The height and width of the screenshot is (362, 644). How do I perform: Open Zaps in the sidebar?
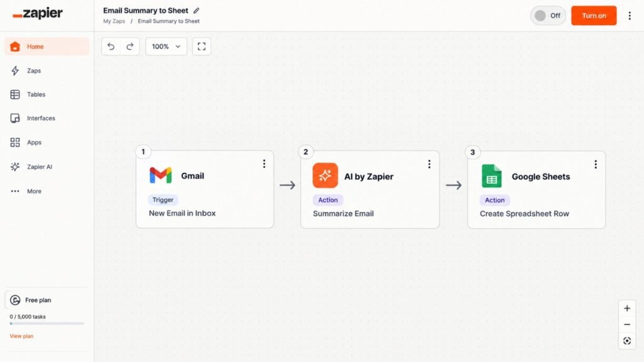[x=47, y=70]
